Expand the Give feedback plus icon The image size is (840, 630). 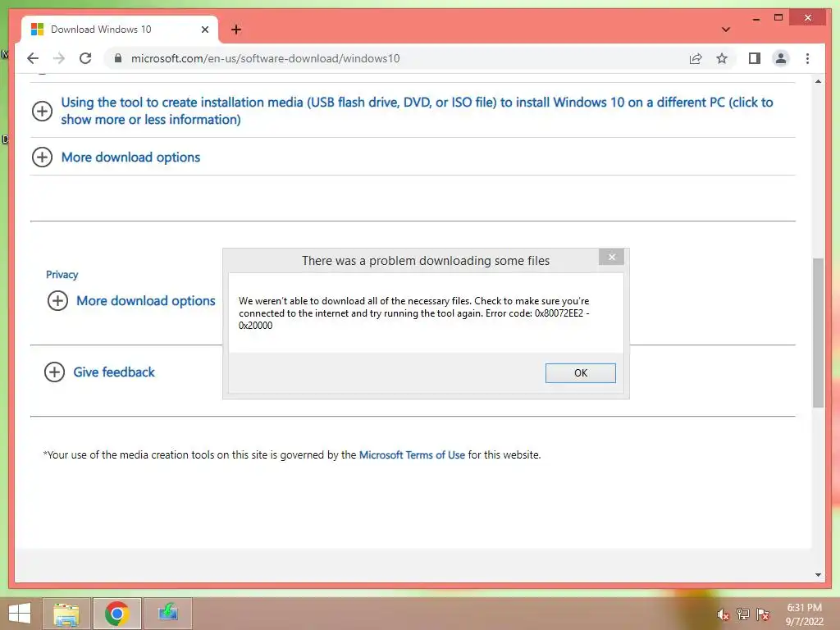pyautogui.click(x=54, y=372)
